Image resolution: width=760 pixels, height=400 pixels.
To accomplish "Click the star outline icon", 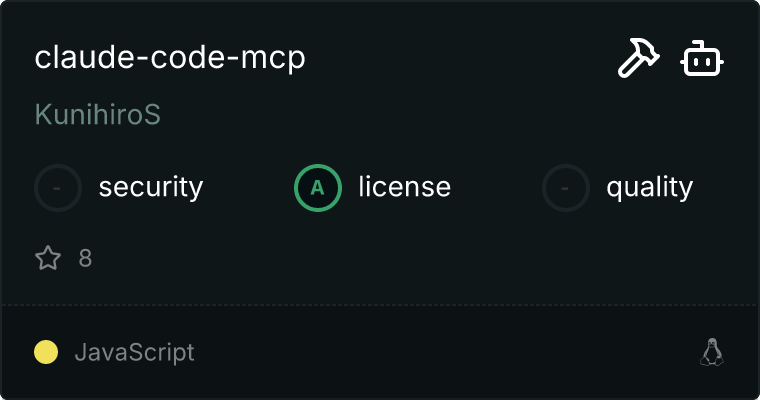I will (x=48, y=257).
